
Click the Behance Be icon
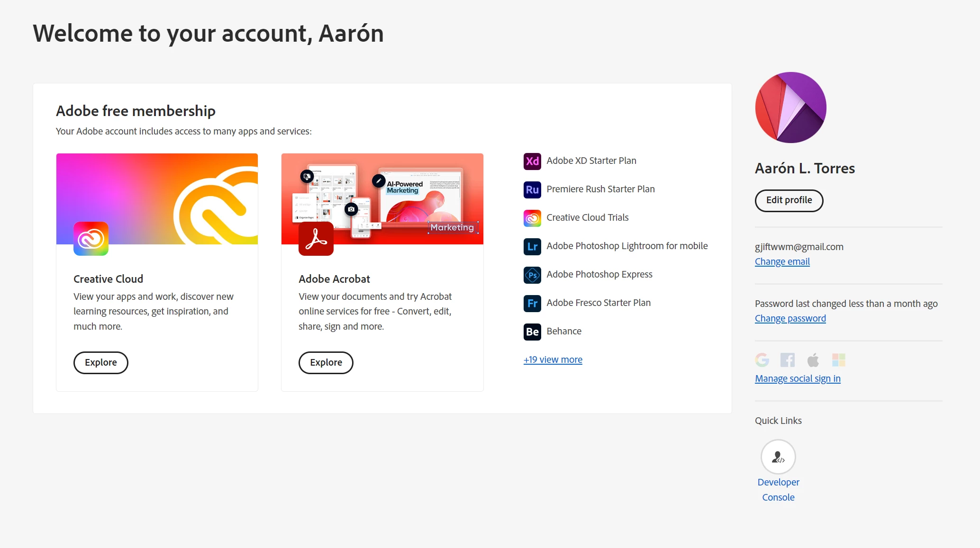point(532,332)
